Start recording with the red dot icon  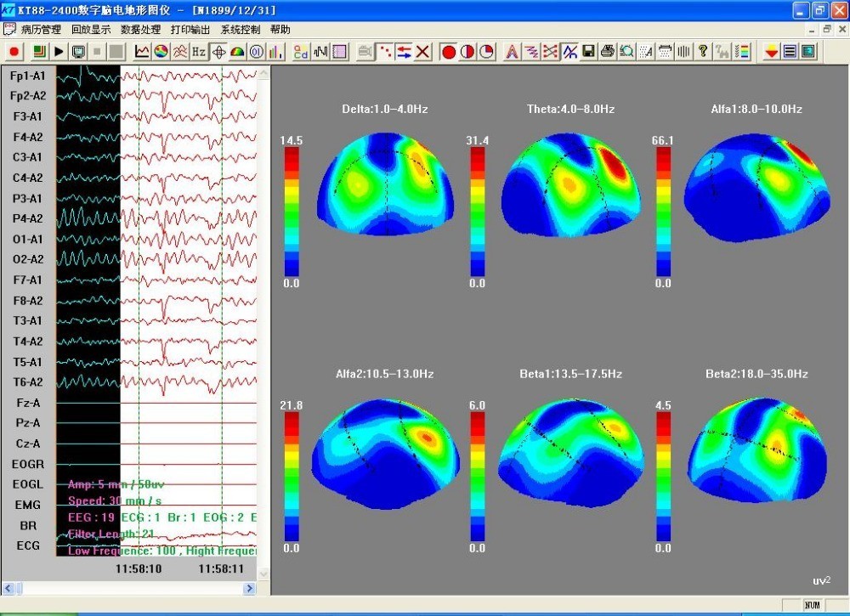(x=15, y=52)
